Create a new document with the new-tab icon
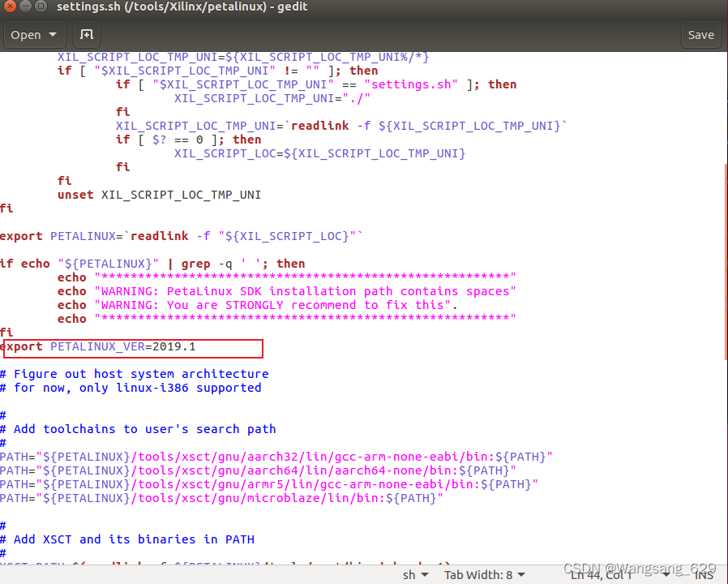Screen dimensions: 728x584 click(x=86, y=35)
